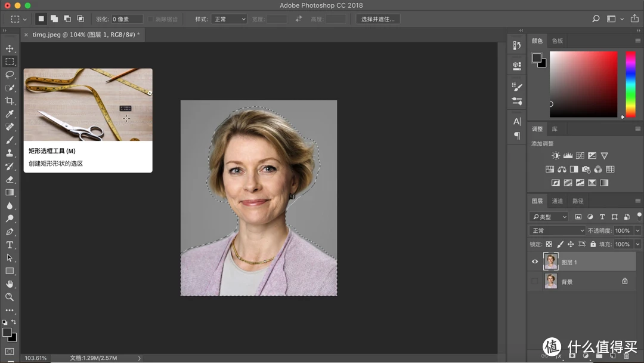Screen dimensions: 644x363
Task: Select the Gradient tool
Action: pyautogui.click(x=10, y=192)
